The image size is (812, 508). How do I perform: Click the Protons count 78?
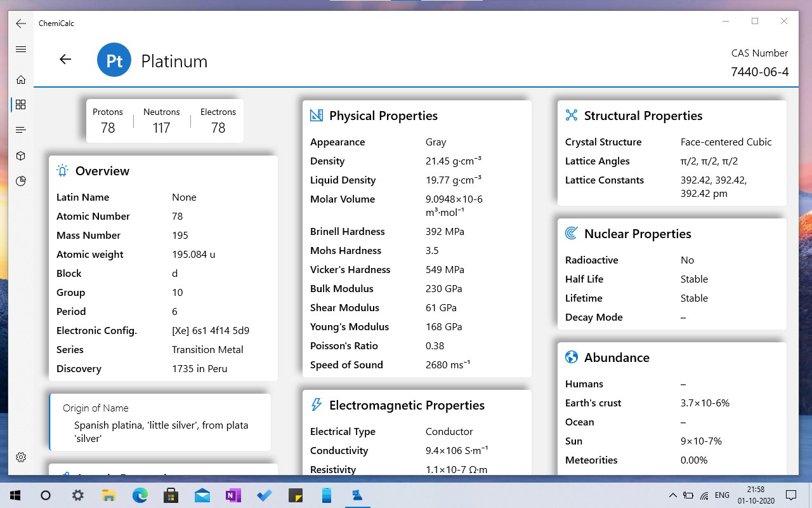[x=108, y=128]
